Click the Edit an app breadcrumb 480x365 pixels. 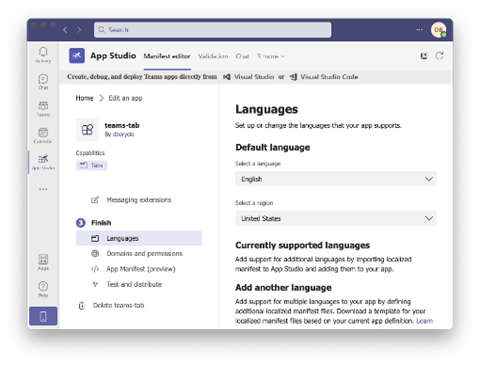tap(125, 98)
